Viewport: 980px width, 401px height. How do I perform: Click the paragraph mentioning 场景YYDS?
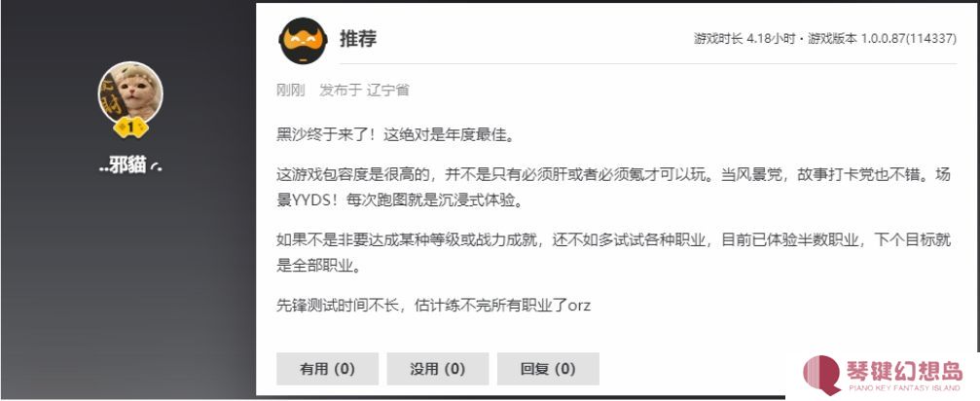coord(614,188)
